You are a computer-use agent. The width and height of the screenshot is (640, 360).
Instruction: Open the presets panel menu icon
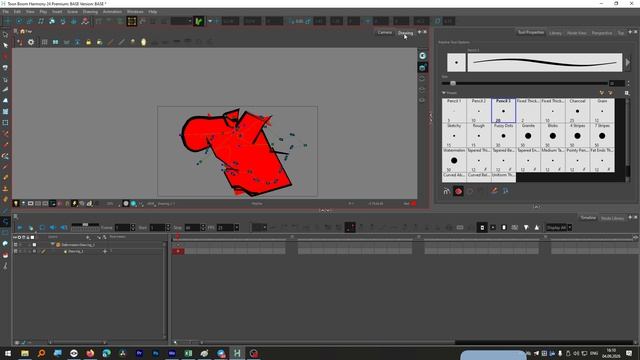(627, 93)
